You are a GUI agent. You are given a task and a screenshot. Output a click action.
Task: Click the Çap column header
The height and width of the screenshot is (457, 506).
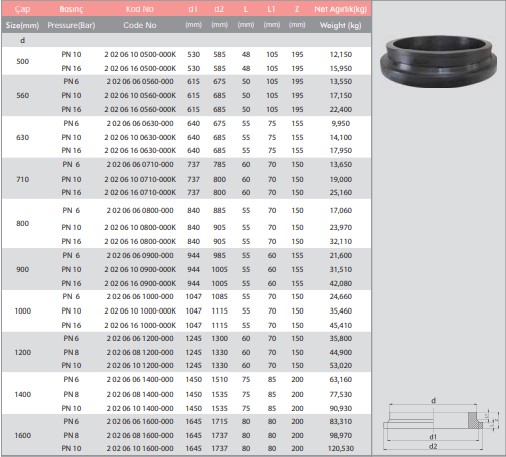point(22,9)
